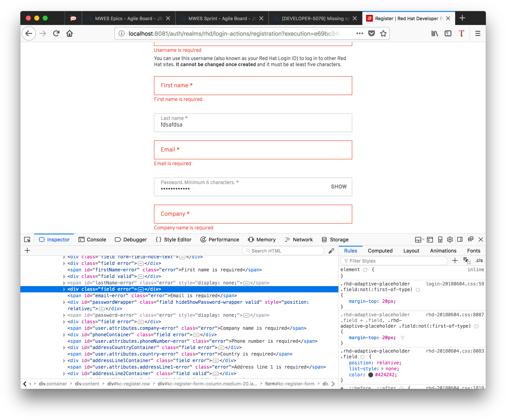The height and width of the screenshot is (420, 506).
Task: Open the Style Editor tab
Action: [x=173, y=240]
